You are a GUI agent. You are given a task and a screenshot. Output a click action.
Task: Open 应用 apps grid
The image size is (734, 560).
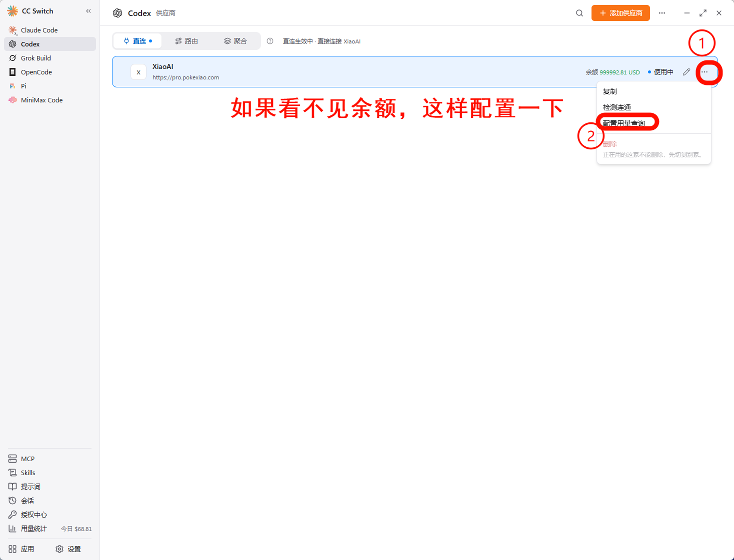pyautogui.click(x=21, y=549)
